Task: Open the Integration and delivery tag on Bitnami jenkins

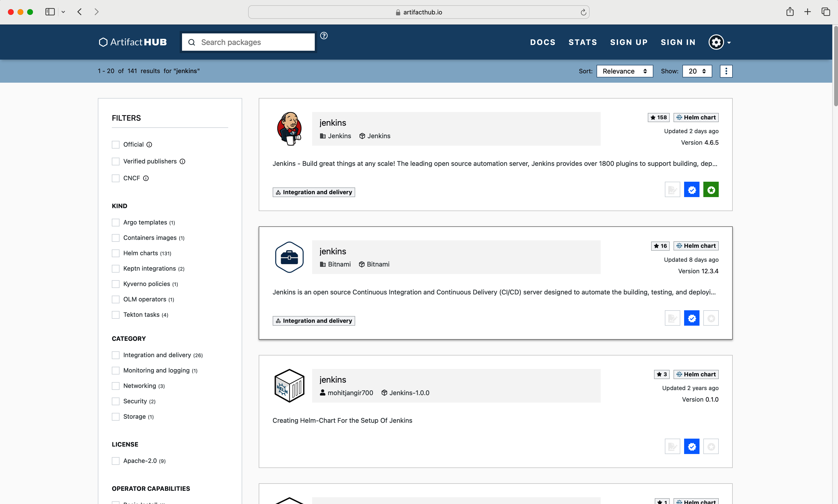Action: (x=313, y=320)
